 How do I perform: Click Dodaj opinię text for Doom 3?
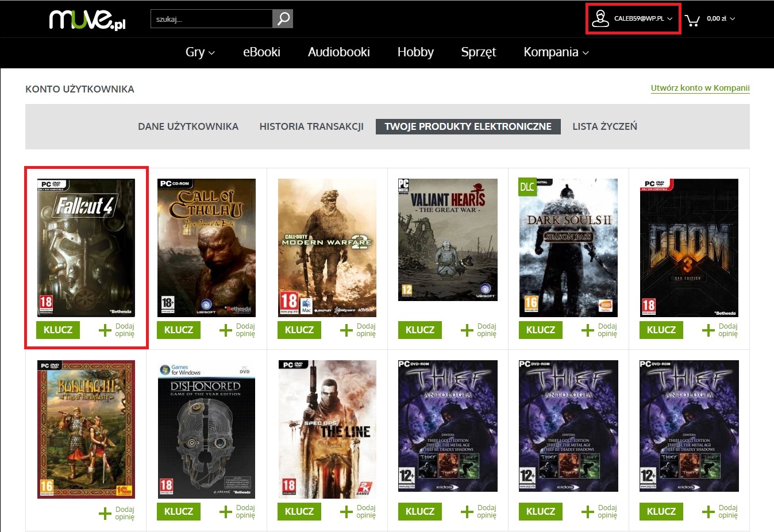tap(728, 330)
